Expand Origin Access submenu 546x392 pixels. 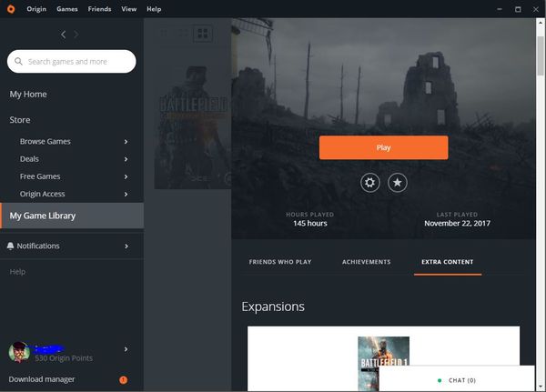[x=126, y=195]
